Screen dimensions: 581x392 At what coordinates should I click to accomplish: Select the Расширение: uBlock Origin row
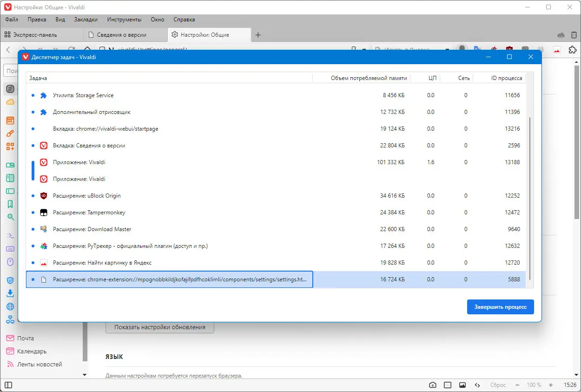tap(276, 196)
